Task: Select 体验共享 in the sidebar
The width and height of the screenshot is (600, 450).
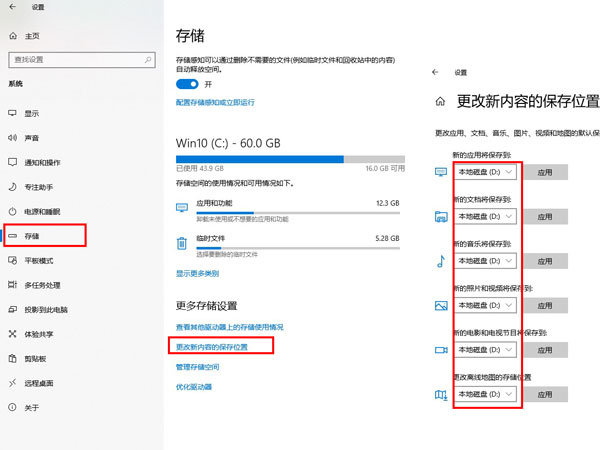Action: point(39,334)
